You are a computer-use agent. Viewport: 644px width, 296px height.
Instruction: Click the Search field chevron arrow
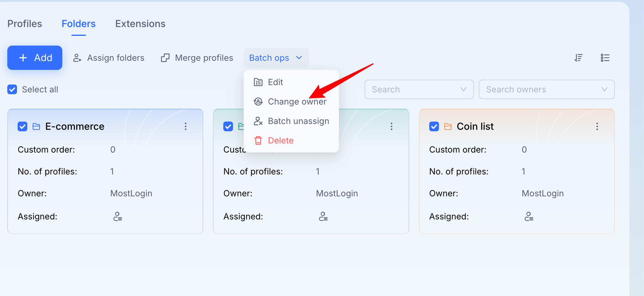[x=463, y=89]
